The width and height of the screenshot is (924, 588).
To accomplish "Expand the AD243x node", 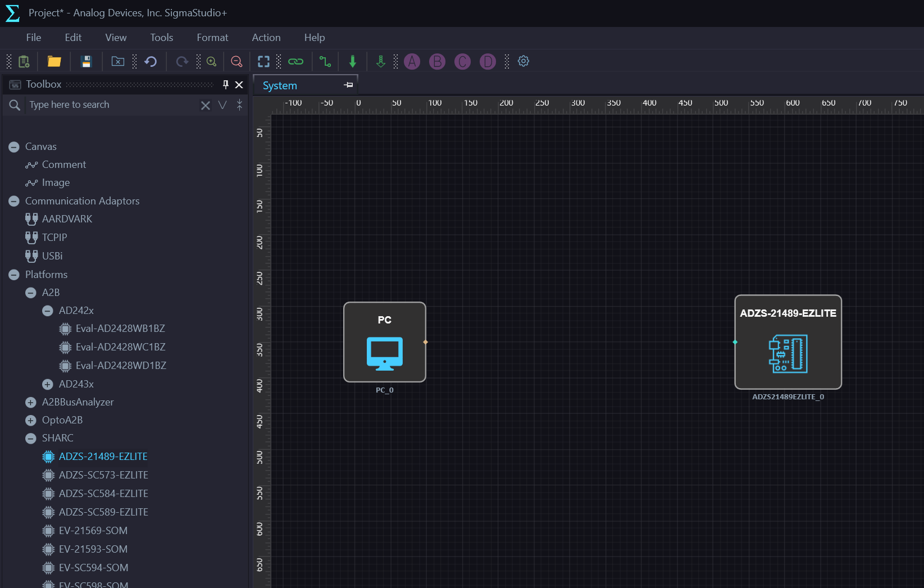I will pos(48,384).
